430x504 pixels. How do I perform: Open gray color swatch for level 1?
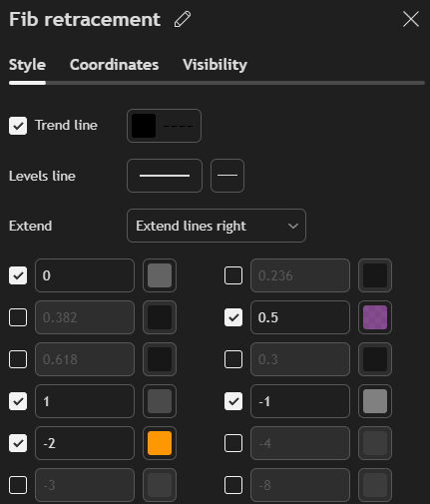click(x=160, y=401)
